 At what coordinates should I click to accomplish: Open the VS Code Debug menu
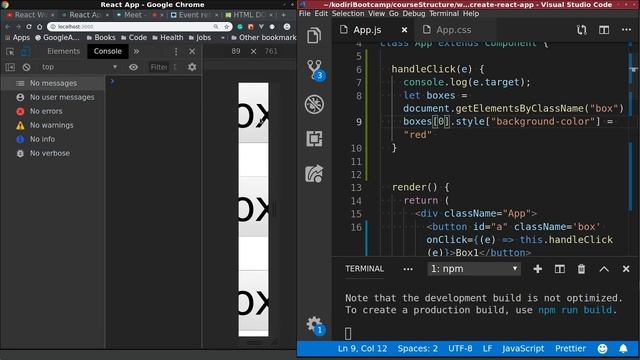coord(413,13)
